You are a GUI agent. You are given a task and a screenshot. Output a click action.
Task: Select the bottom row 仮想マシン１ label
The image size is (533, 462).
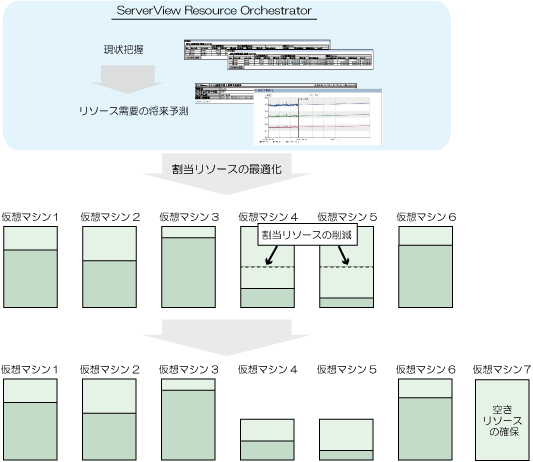pos(30,369)
